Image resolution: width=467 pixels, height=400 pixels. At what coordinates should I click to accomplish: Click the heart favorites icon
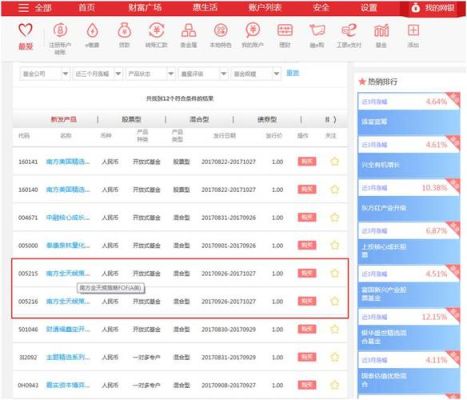pyautogui.click(x=25, y=31)
